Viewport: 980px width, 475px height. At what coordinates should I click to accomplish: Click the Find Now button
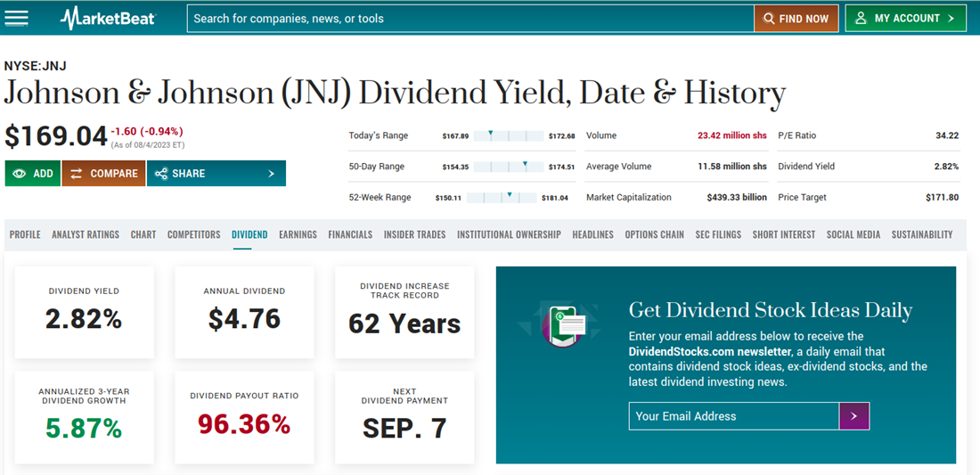(796, 19)
